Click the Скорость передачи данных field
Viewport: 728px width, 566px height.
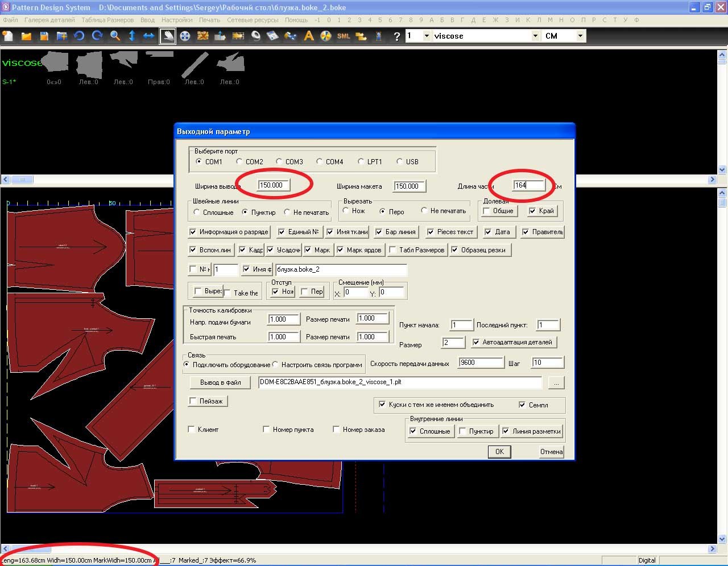coord(481,363)
